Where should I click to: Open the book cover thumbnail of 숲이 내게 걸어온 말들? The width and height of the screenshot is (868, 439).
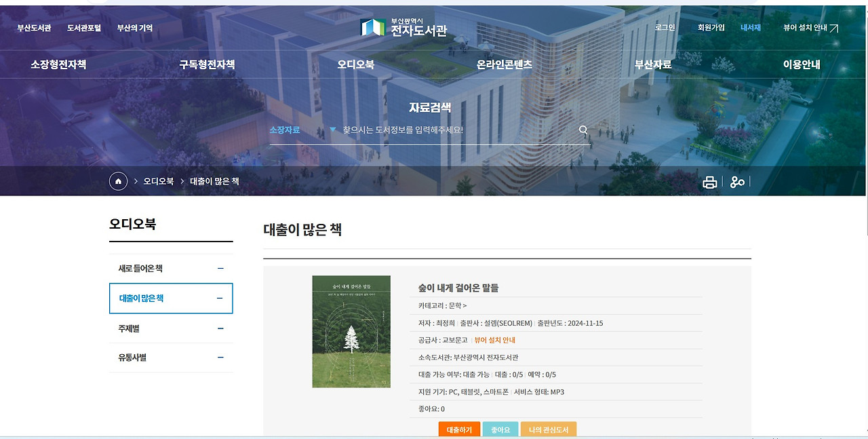pyautogui.click(x=351, y=331)
